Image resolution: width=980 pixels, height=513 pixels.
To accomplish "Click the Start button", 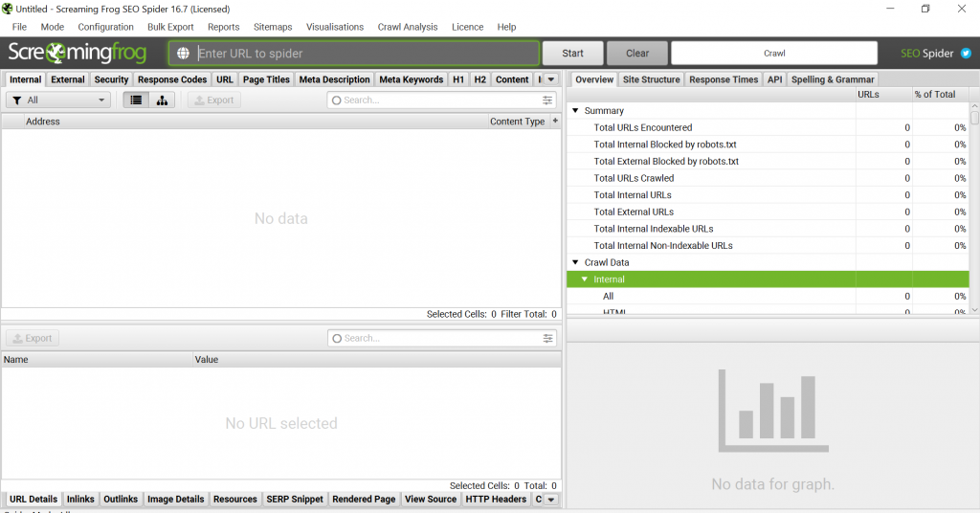I will [572, 53].
